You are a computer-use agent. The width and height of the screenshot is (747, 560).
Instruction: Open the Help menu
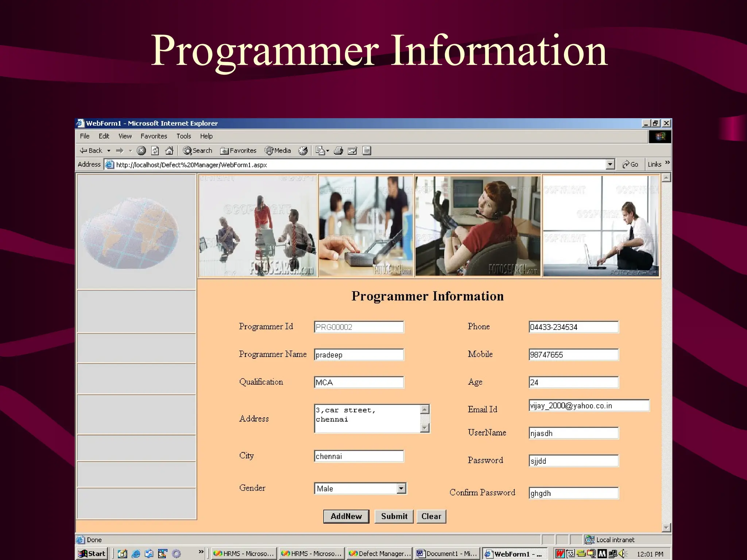click(206, 136)
